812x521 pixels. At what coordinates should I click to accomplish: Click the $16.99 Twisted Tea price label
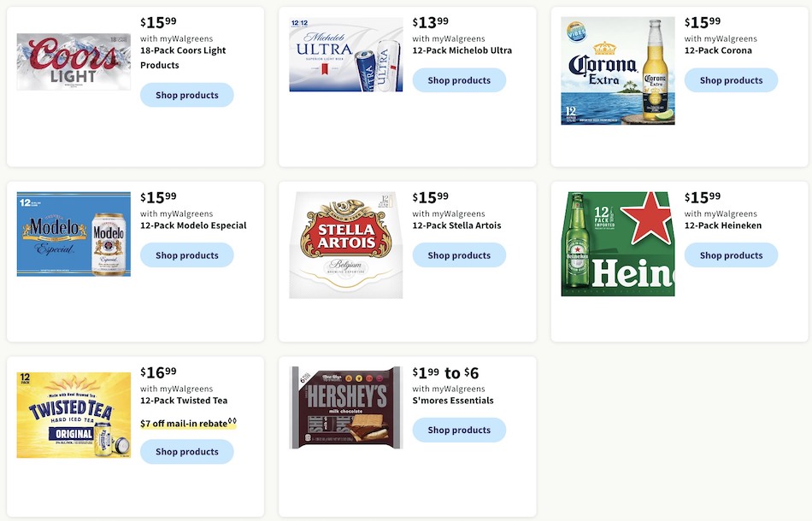(156, 372)
